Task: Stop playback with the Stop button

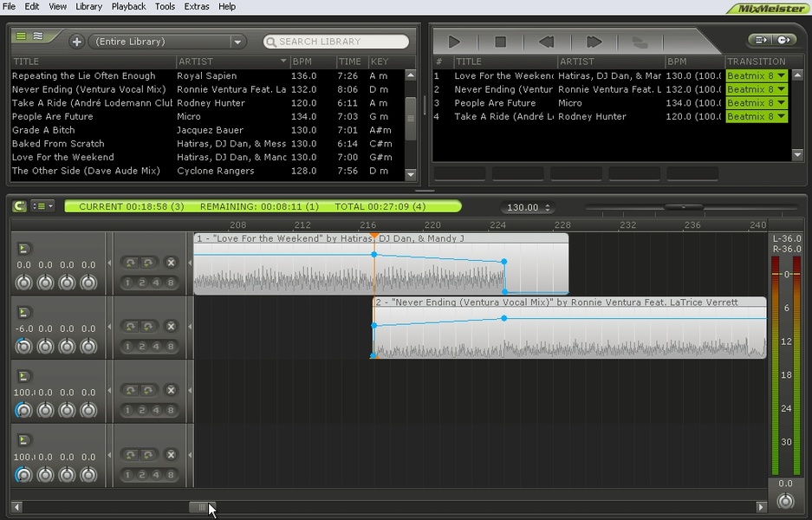Action: tap(500, 42)
